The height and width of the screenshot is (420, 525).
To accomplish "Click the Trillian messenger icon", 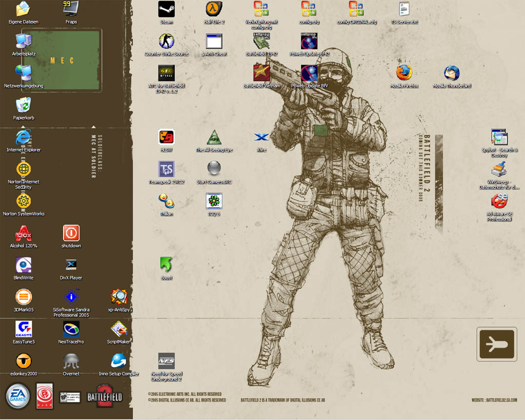I will point(167,201).
